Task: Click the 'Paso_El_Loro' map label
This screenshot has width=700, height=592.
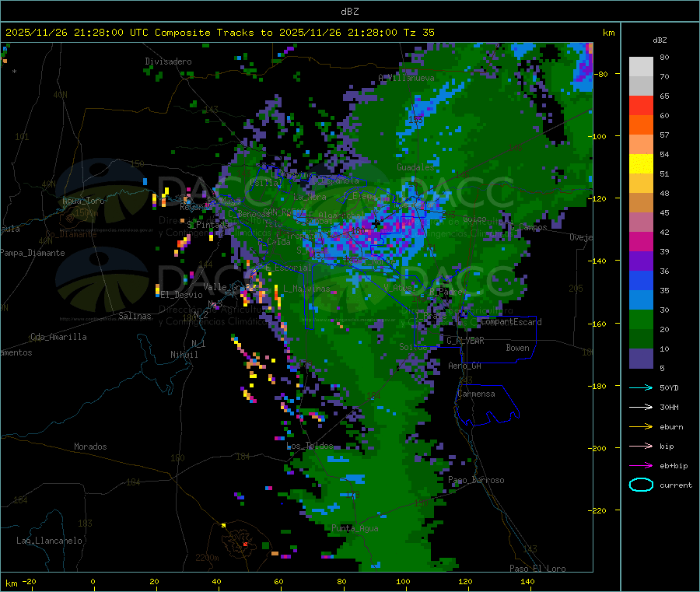Action: [537, 569]
